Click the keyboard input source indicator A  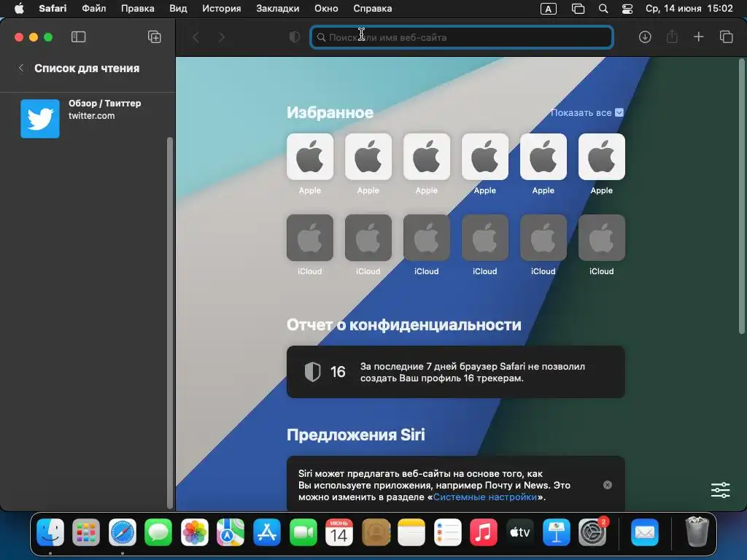549,9
